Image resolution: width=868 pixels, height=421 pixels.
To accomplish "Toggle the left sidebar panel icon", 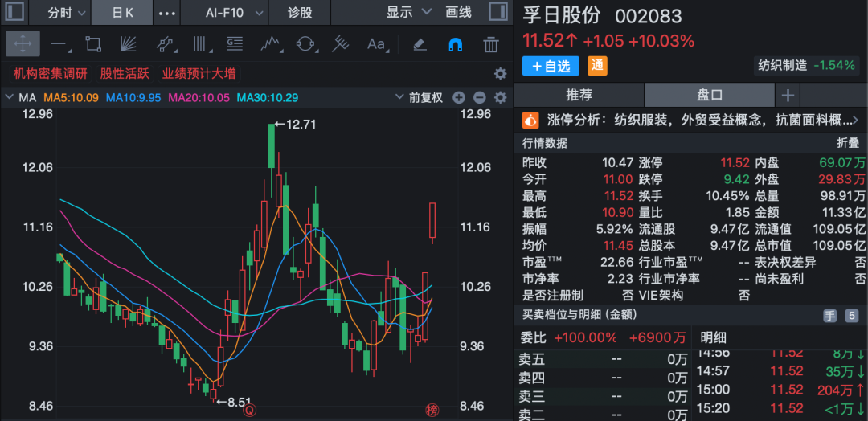I will click(15, 12).
